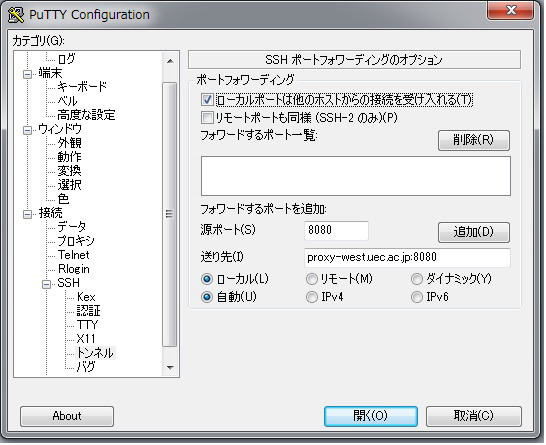Click the scroll up arrow in category tree
546x445 pixels.
pos(170,61)
